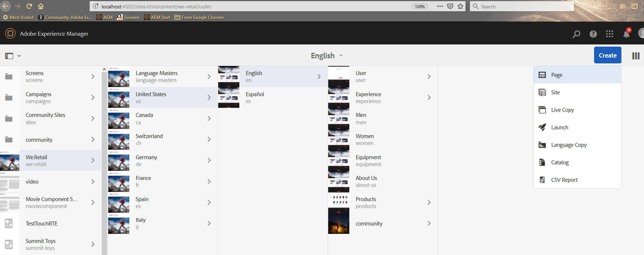Bookmark this page with the star icon

[460, 6]
